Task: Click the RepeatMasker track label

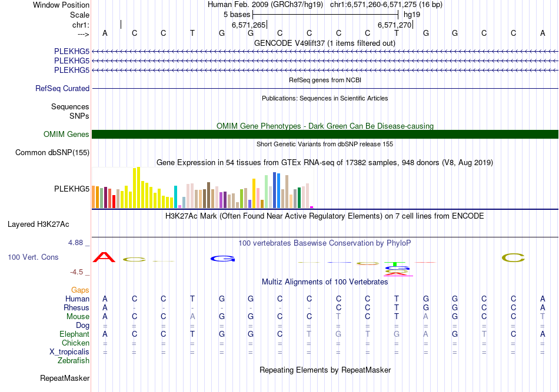Action: (65, 378)
